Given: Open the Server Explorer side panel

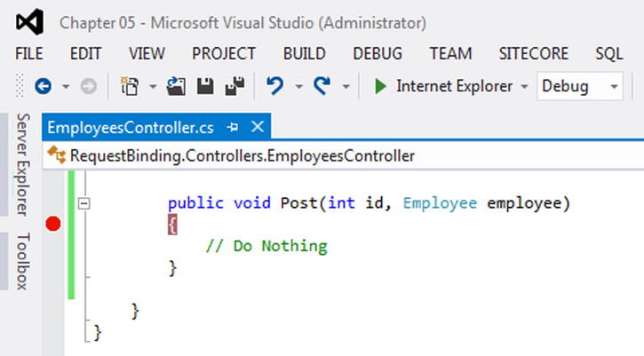Looking at the screenshot, I should pos(23,164).
